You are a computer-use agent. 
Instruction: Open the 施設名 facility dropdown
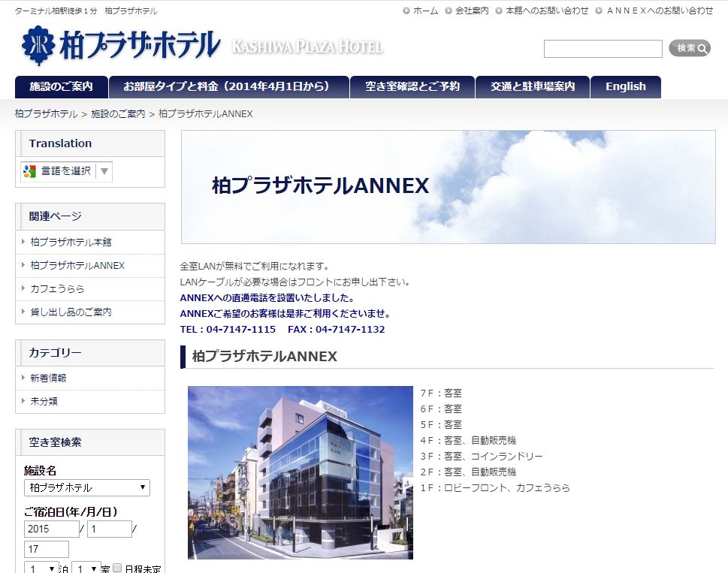tap(87, 487)
